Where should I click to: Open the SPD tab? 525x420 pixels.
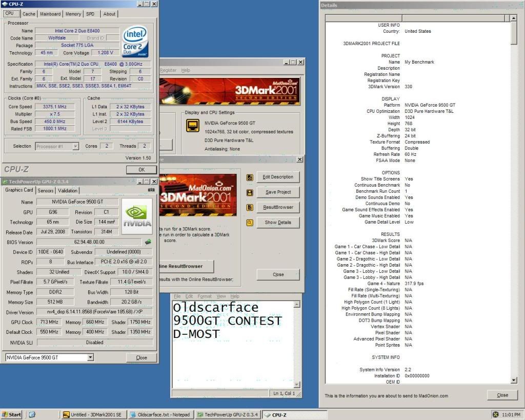[90, 14]
